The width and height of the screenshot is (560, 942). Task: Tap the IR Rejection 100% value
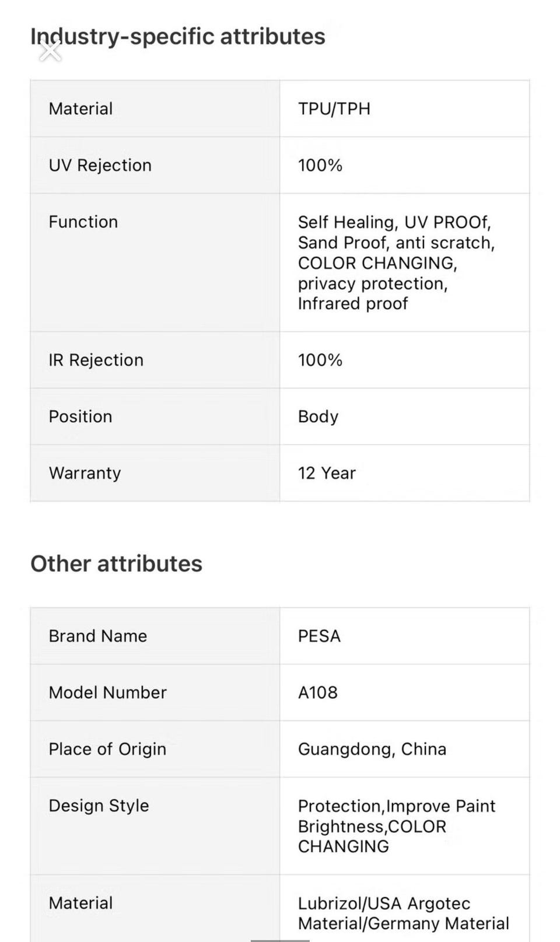coord(320,360)
